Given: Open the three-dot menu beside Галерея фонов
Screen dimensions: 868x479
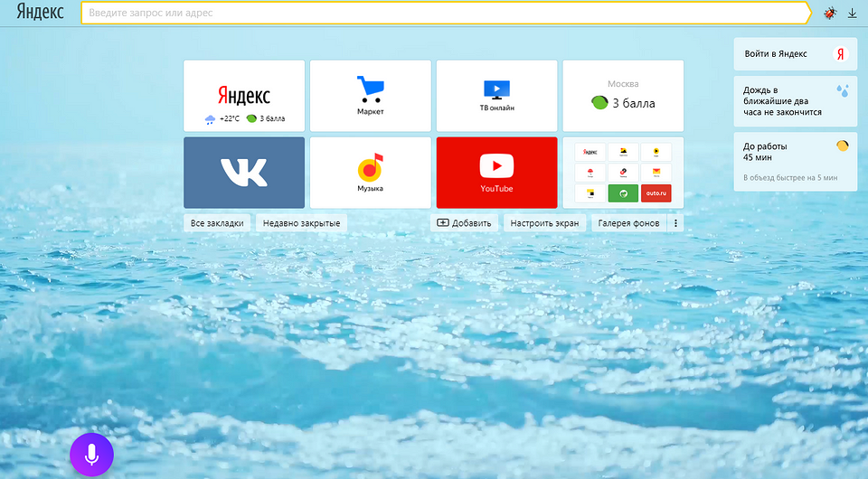Looking at the screenshot, I should point(675,223).
